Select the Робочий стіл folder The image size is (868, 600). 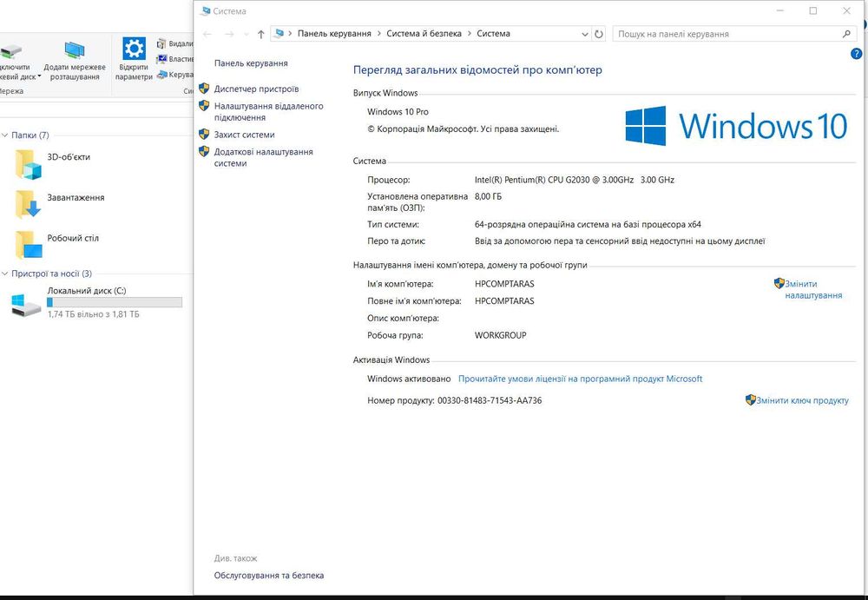56,244
